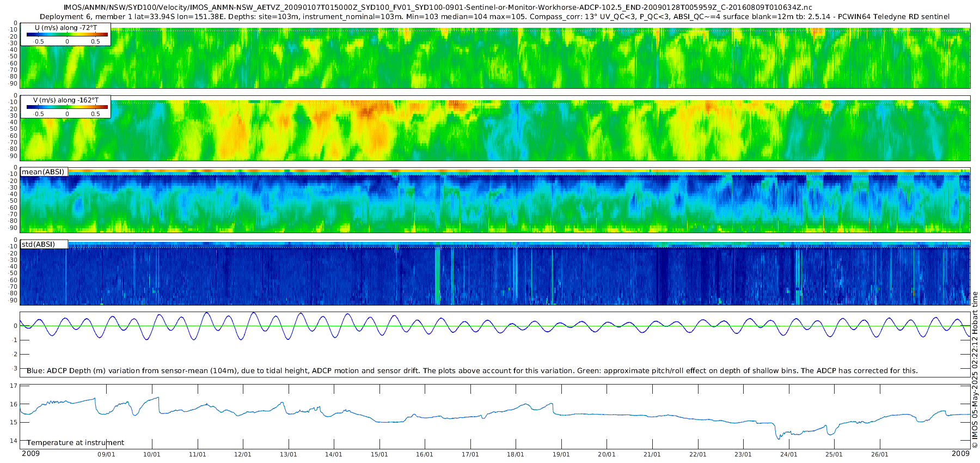The height and width of the screenshot is (463, 980).
Task: Click the U velocity colorbar legend
Action: [65, 34]
